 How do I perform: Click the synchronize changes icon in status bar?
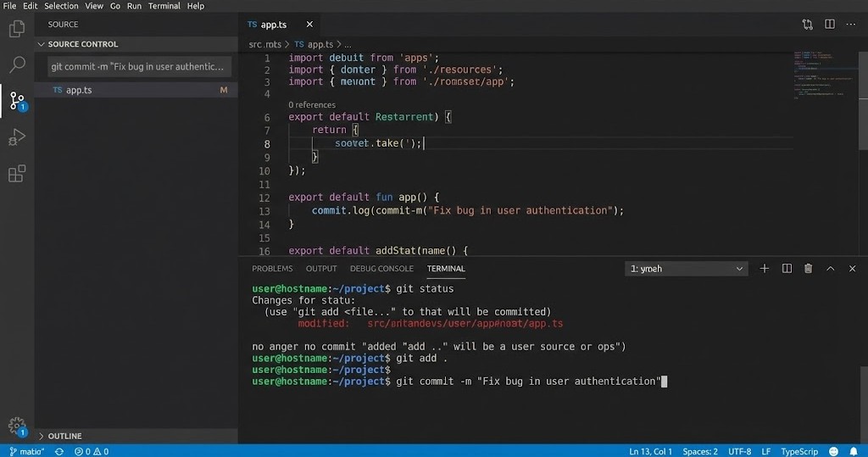(59, 451)
